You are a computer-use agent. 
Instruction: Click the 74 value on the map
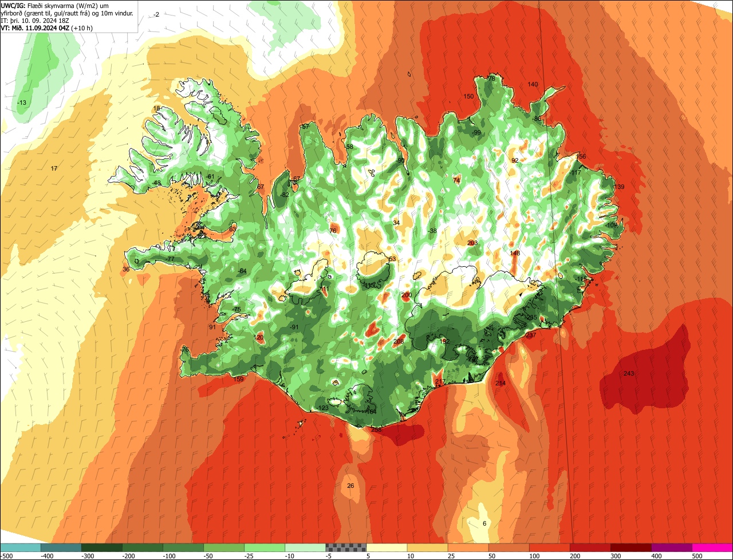(x=456, y=180)
